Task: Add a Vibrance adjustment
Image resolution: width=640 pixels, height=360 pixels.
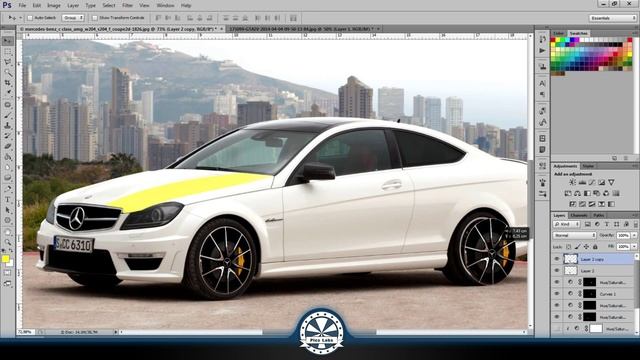Action: (611, 182)
